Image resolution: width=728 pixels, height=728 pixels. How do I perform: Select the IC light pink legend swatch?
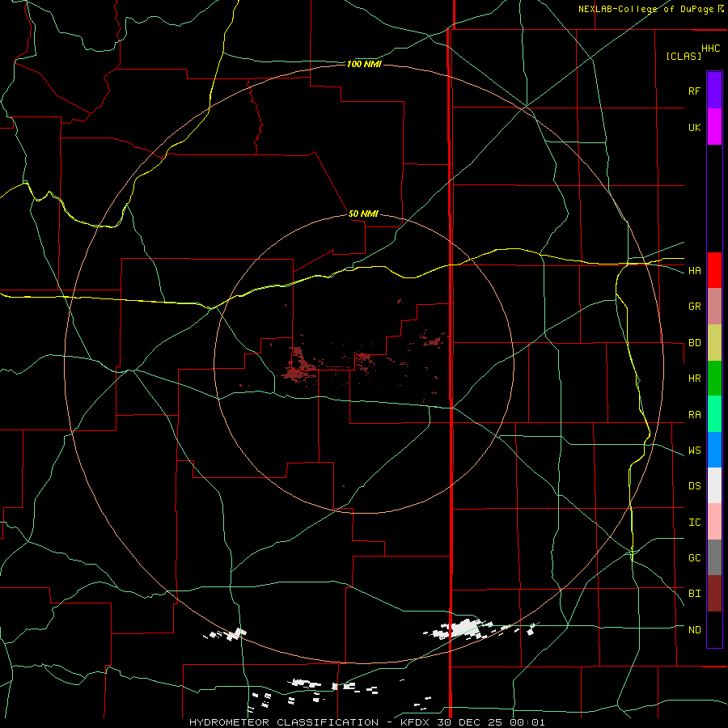click(x=714, y=522)
